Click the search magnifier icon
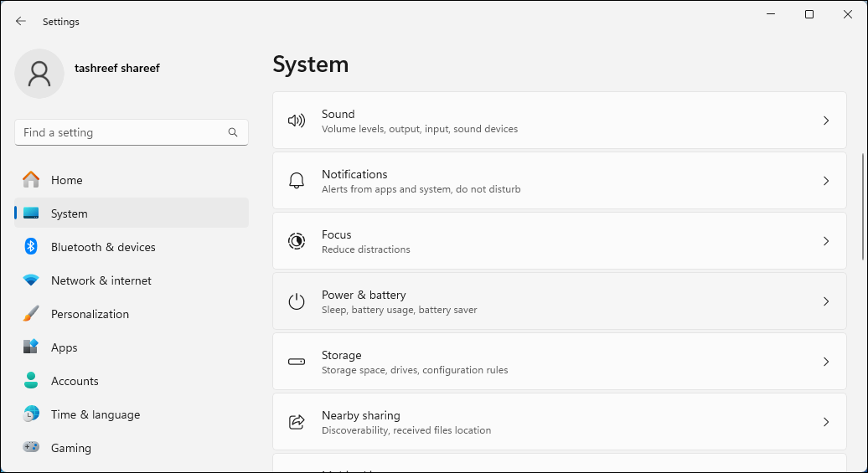The image size is (868, 473). 233,132
